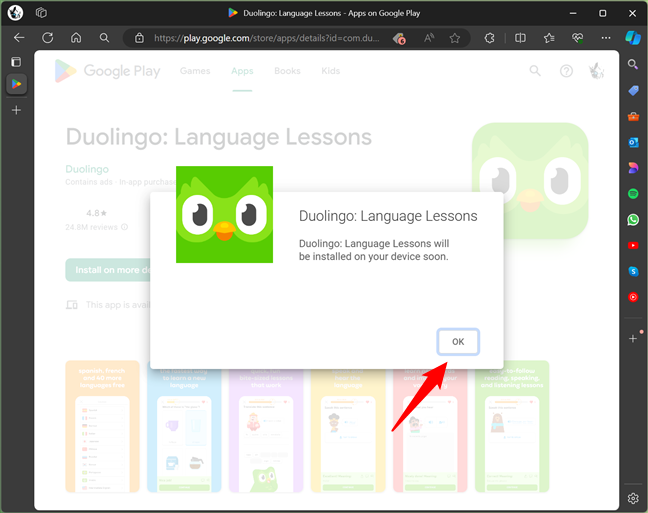Open Spotify in the sidebar
The image size is (648, 513).
click(x=633, y=193)
